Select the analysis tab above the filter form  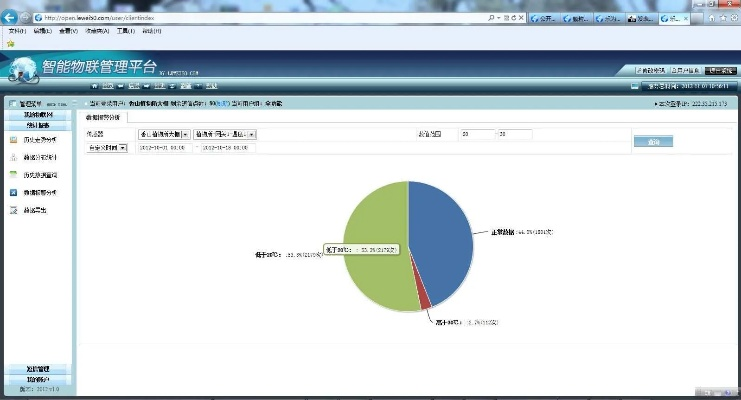tap(103, 117)
